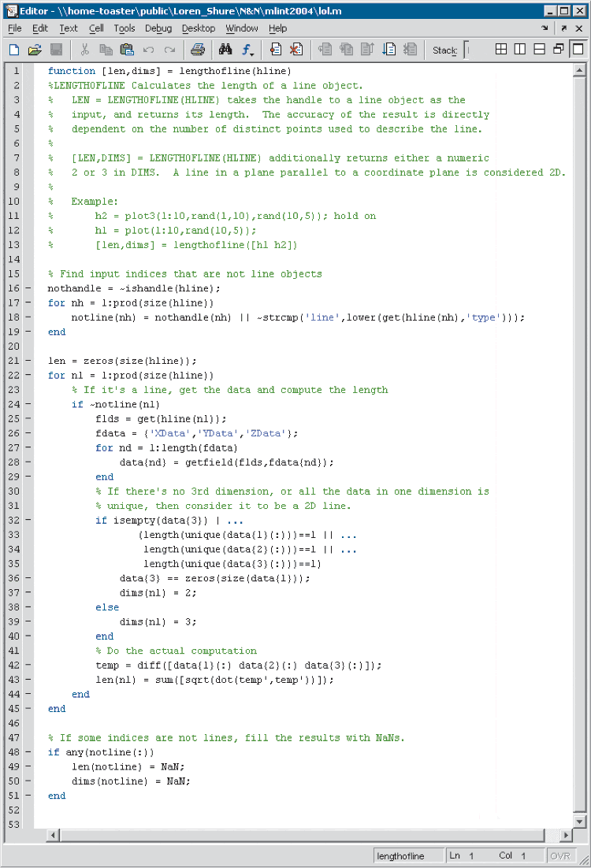Click the OVR overwrite indicator
The width and height of the screenshot is (591, 868).
tap(559, 855)
